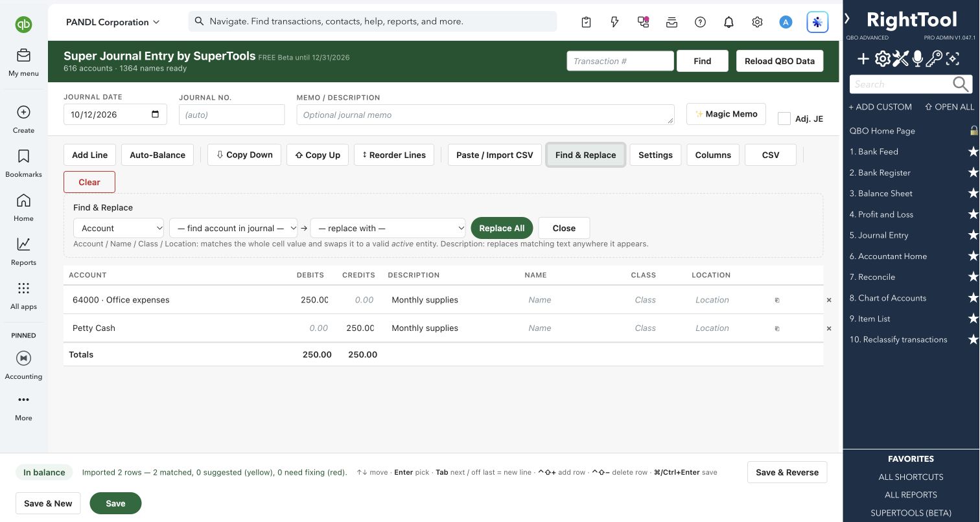Open the 'find account in journal' dropdown
The width and height of the screenshot is (980, 522).
233,228
